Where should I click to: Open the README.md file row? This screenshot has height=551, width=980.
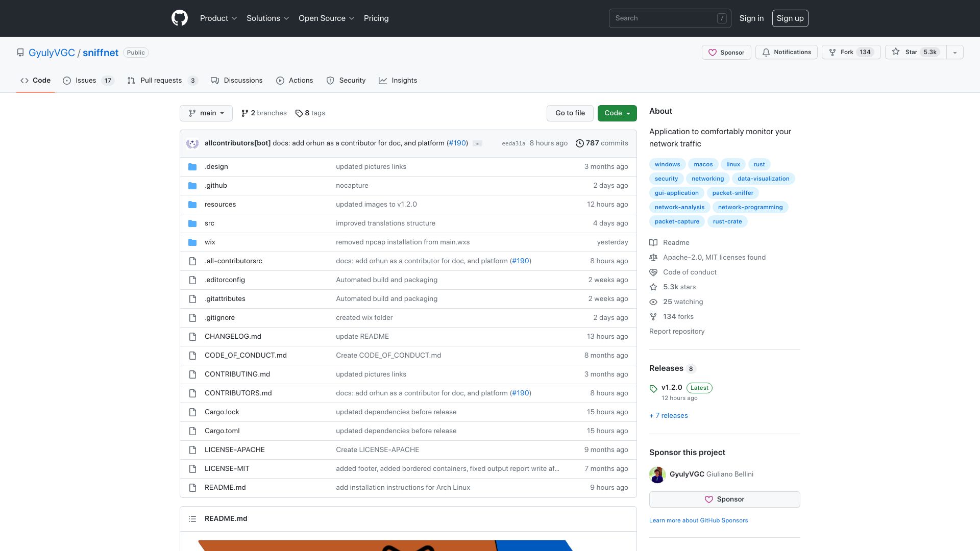click(408, 488)
